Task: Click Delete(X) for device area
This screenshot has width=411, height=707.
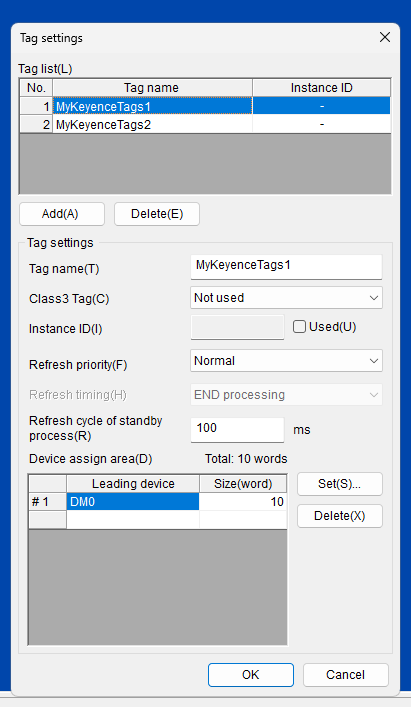Action: point(340,516)
